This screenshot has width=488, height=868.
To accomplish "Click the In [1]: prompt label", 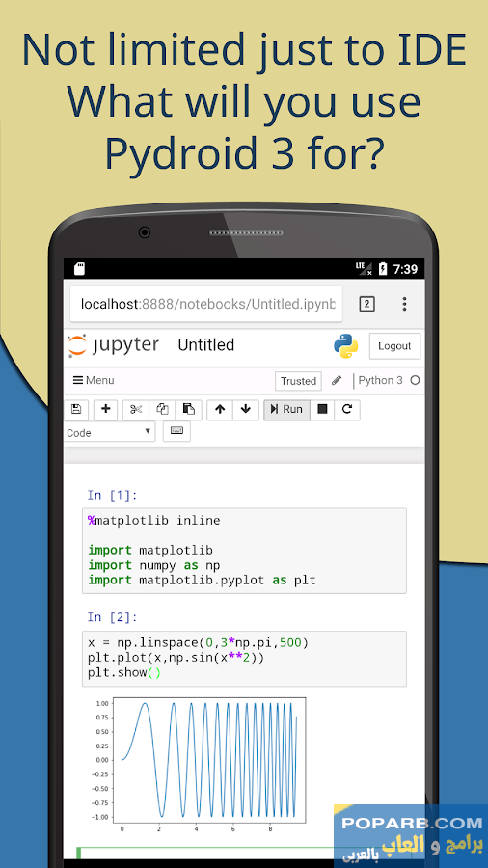I will [x=112, y=495].
